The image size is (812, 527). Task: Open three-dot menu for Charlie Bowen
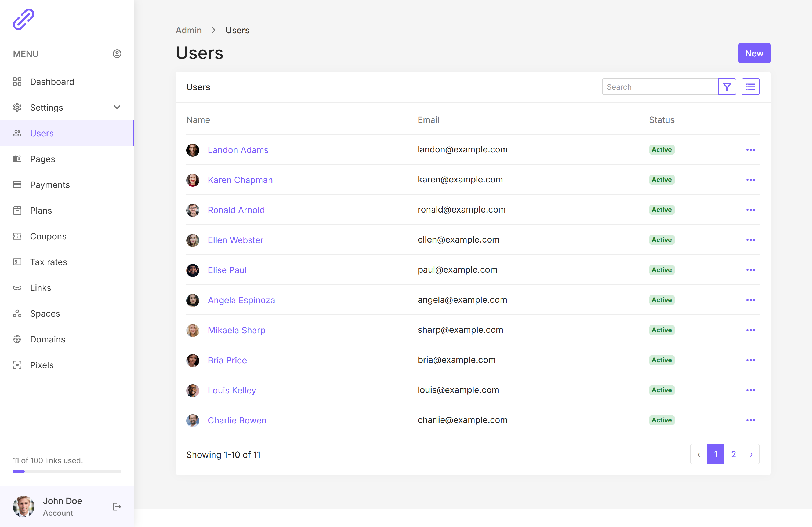(x=750, y=420)
